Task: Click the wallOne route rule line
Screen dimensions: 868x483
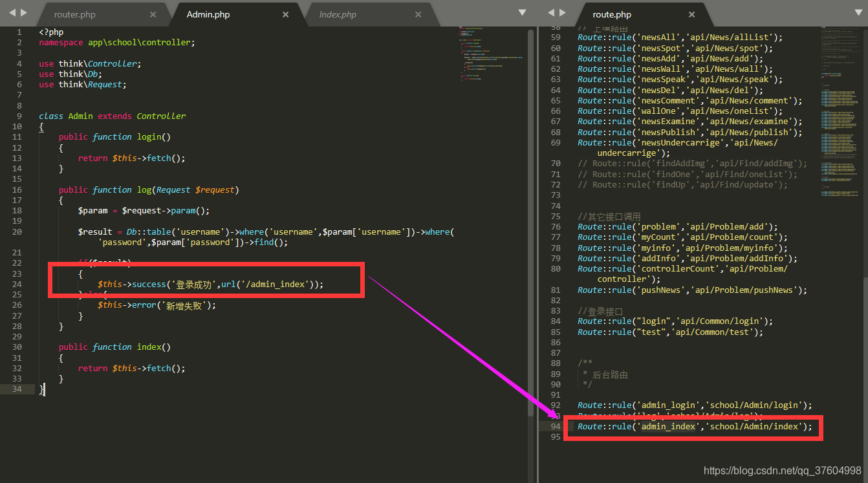Action: tap(680, 111)
